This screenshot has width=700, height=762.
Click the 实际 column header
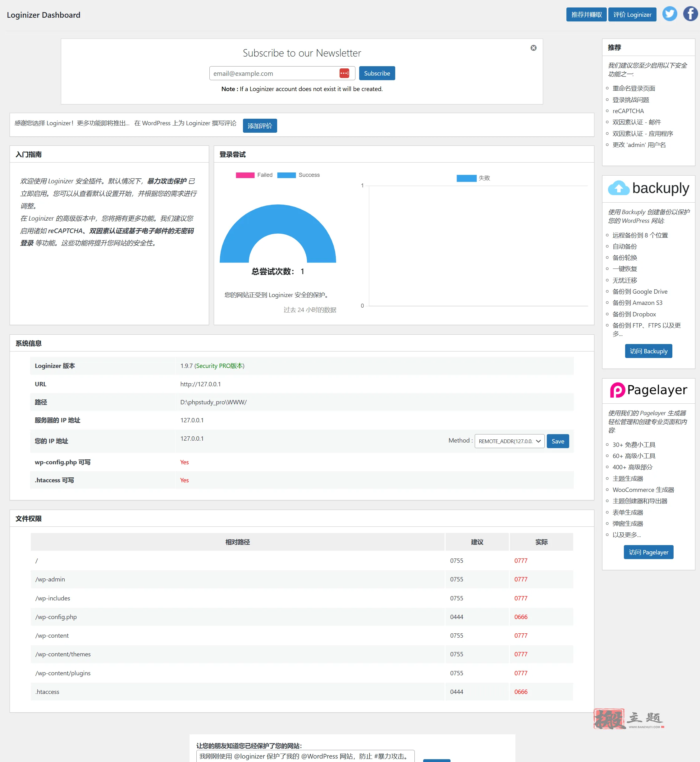[x=541, y=542]
